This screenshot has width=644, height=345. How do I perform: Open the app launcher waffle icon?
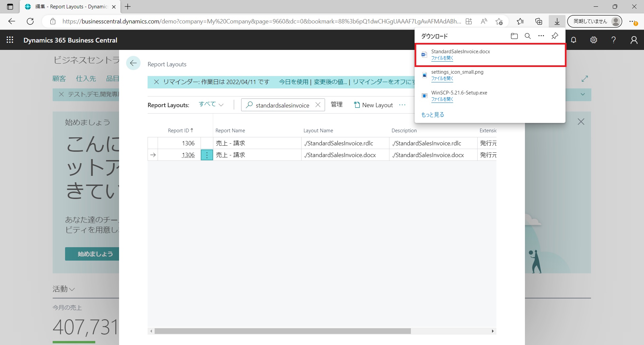pos(10,40)
